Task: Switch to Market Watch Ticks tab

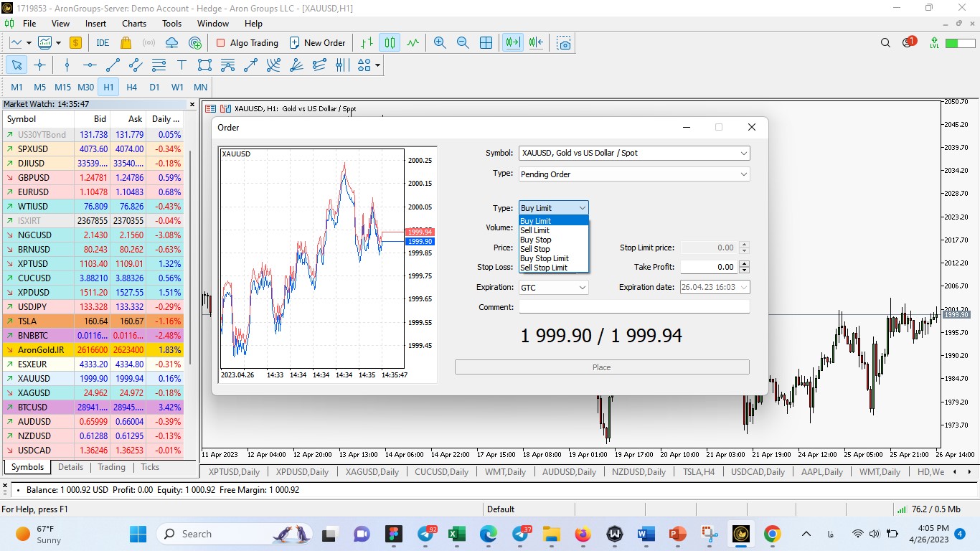Action: point(150,467)
